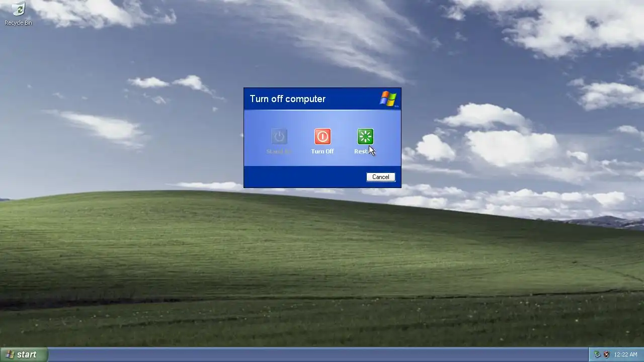The width and height of the screenshot is (644, 362).
Task: Cancel the Turn off computer dialog
Action: tap(381, 177)
